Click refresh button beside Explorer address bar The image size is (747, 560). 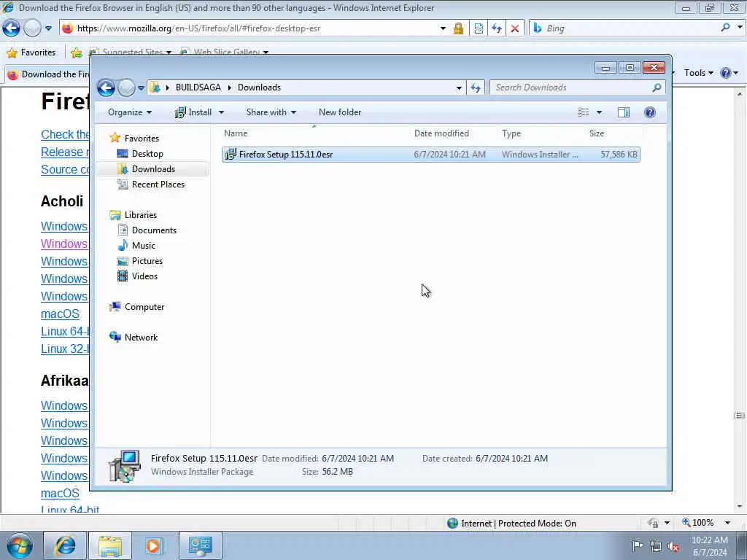point(476,87)
